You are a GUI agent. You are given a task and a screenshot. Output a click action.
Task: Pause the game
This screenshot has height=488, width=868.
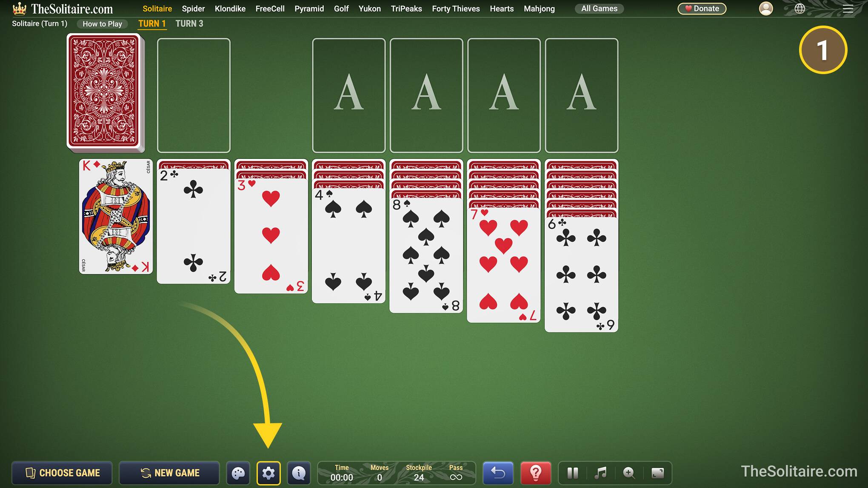point(573,473)
